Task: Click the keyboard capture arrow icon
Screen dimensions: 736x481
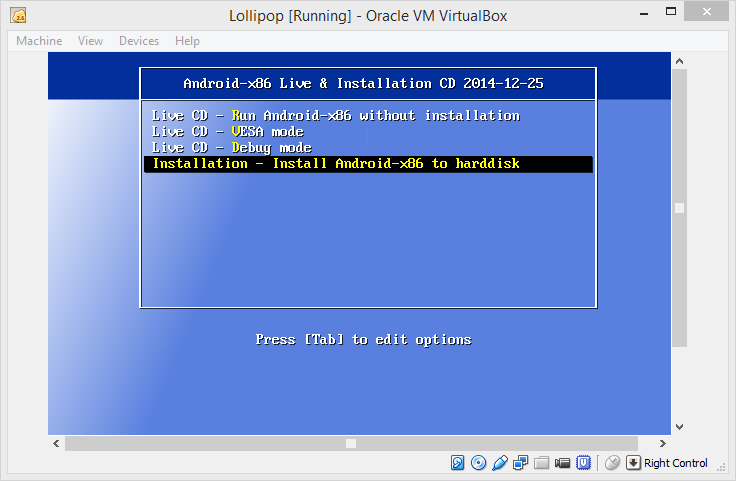Action: pos(633,463)
